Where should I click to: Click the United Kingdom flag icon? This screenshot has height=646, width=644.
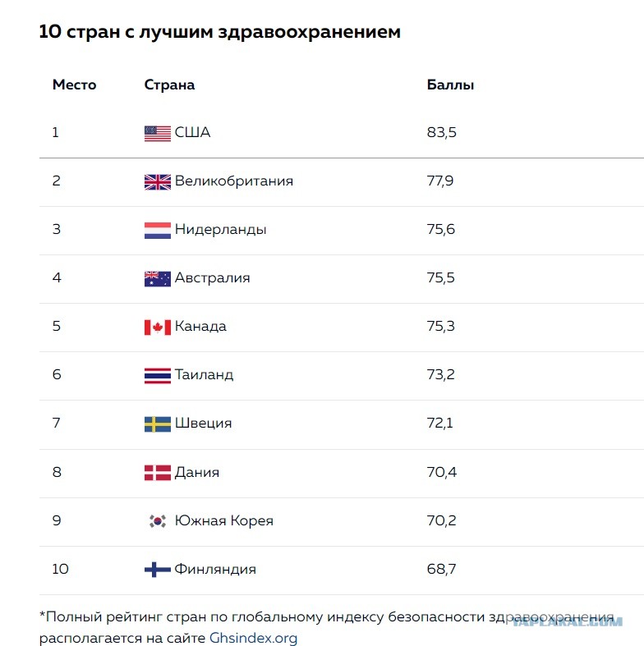[158, 182]
